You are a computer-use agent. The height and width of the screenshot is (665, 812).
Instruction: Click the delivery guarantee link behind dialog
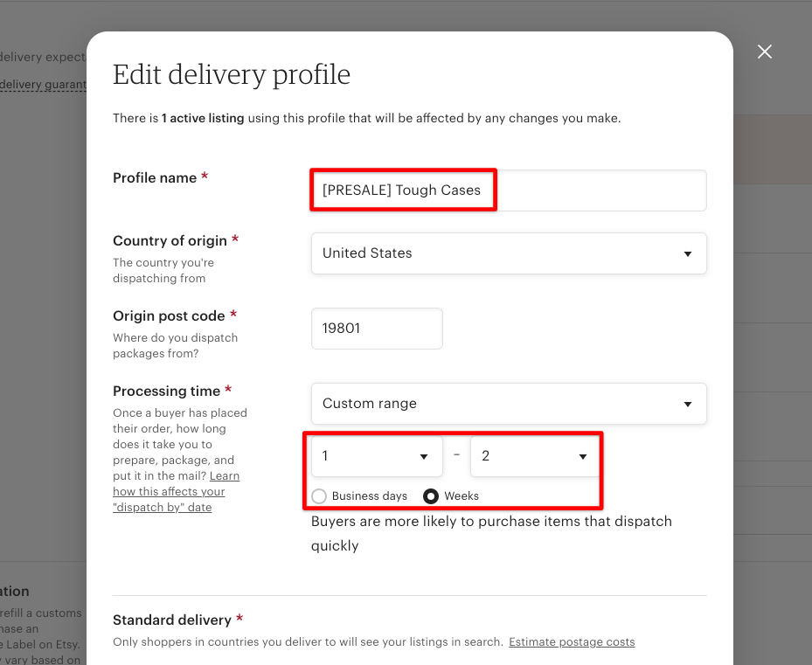click(x=43, y=85)
